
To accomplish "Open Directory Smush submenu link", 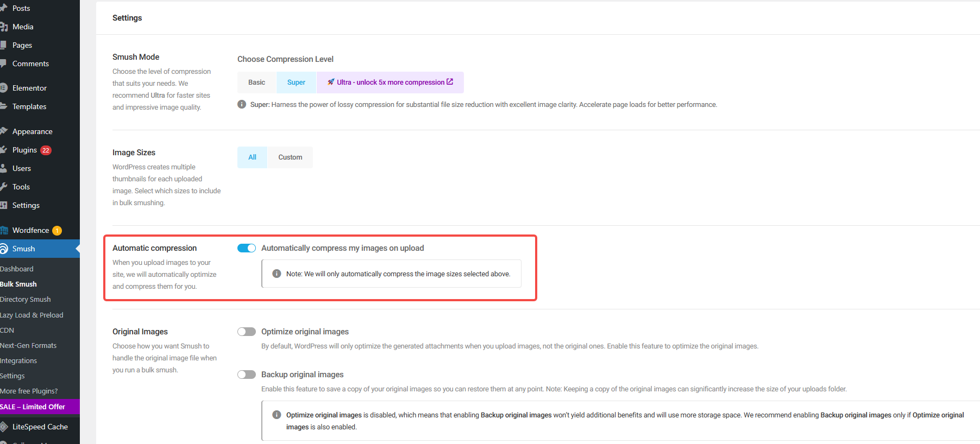I will click(x=26, y=299).
